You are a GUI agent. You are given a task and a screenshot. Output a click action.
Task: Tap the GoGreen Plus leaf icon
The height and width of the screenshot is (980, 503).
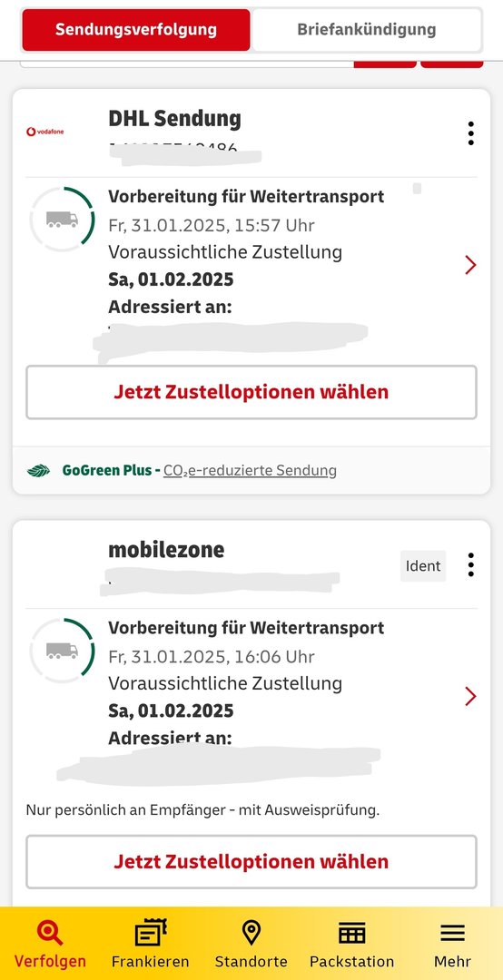[x=39, y=471]
